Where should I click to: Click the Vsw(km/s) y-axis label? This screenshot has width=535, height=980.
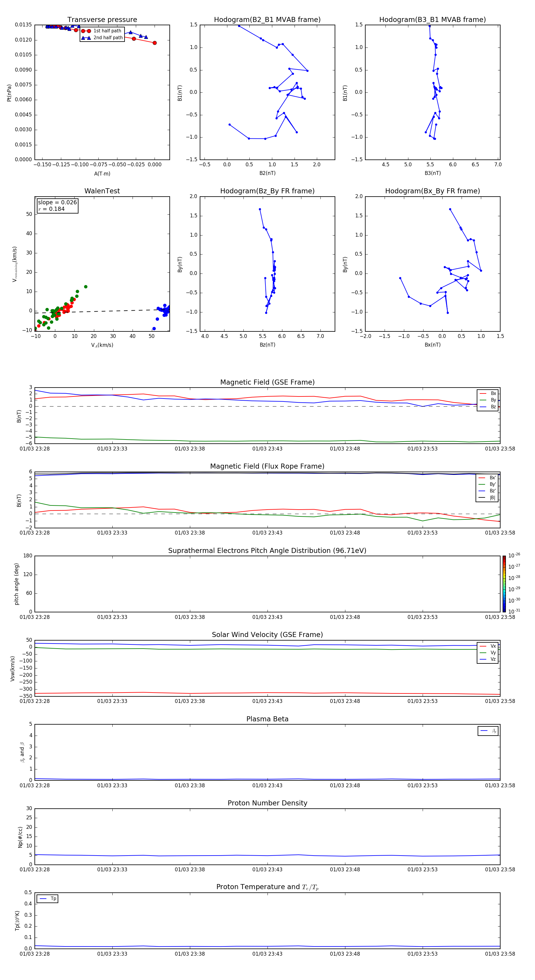pyautogui.click(x=12, y=668)
